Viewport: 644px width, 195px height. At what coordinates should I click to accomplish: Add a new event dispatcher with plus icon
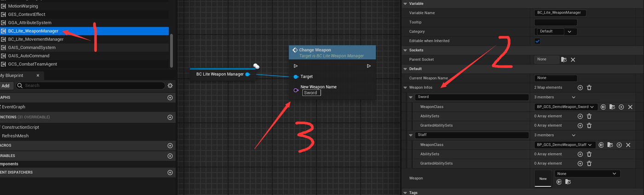tap(170, 172)
